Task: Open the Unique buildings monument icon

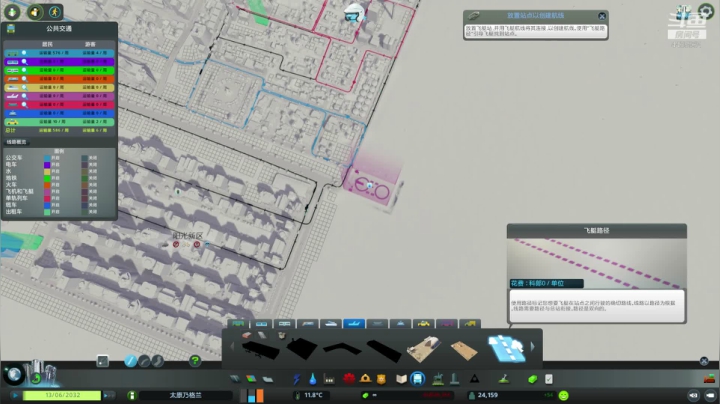Action: pyautogui.click(x=455, y=379)
